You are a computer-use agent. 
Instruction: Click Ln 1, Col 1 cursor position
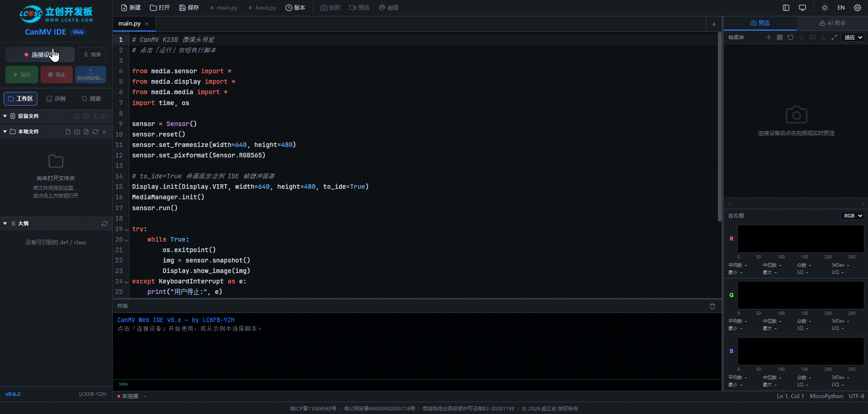790,396
